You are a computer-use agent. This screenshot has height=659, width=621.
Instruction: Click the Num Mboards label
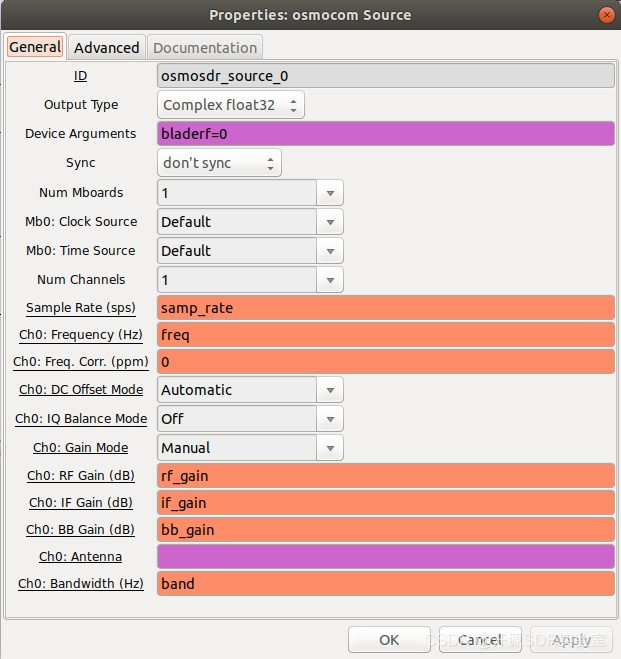(x=81, y=192)
